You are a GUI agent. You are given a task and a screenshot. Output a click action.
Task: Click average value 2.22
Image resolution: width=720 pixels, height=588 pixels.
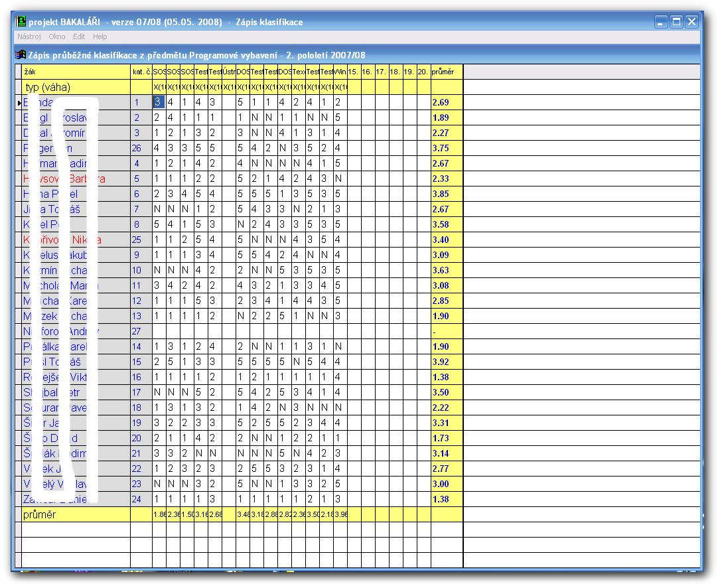click(x=441, y=407)
